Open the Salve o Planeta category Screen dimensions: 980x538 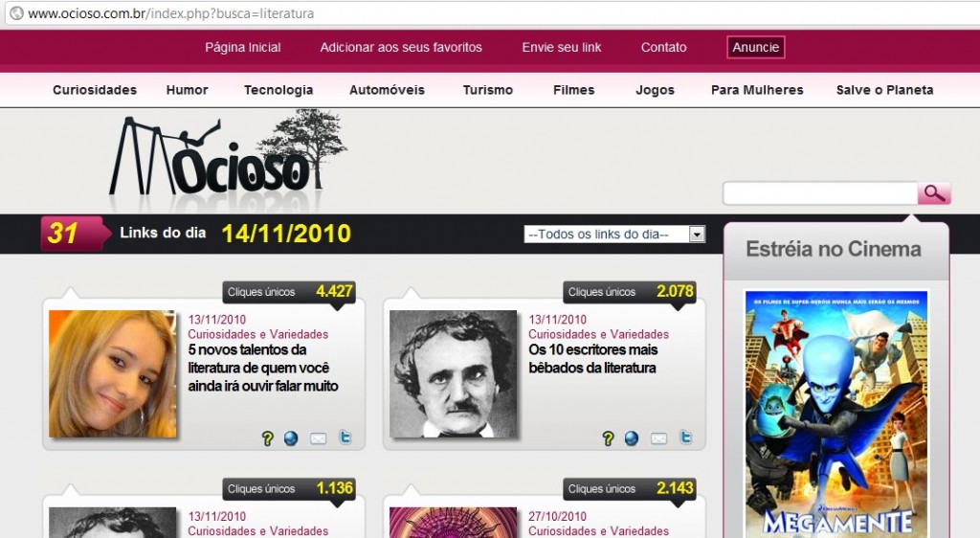(884, 90)
